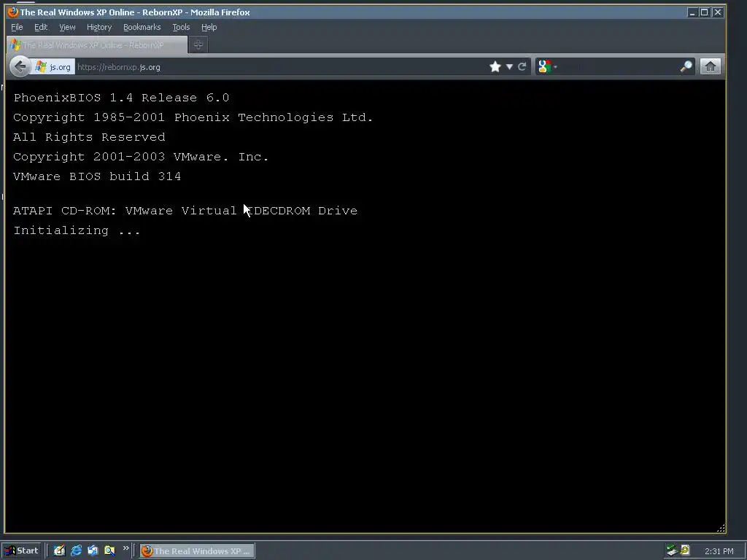Screen dimensions: 747x560
Task: Click the 'VMware BIOS build 314' text
Action: [x=97, y=176]
